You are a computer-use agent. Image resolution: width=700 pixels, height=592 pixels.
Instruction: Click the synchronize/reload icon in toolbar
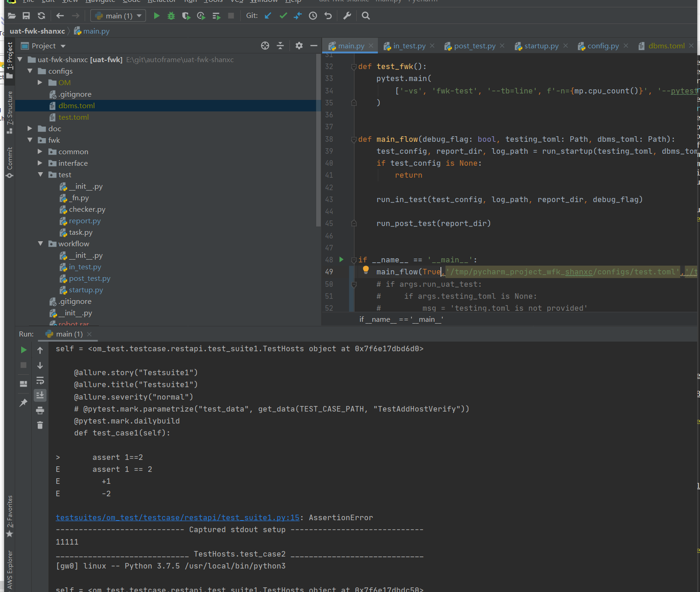pos(41,16)
